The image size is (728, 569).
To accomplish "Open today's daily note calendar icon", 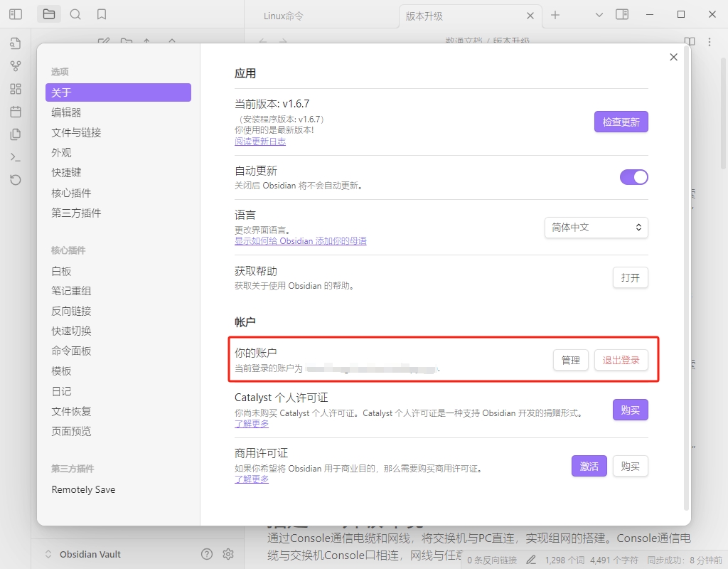I will 15,112.
